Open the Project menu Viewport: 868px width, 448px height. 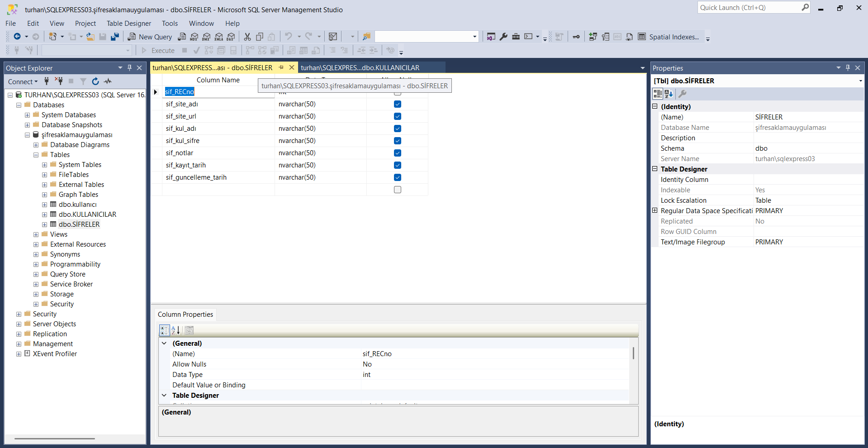pos(85,24)
